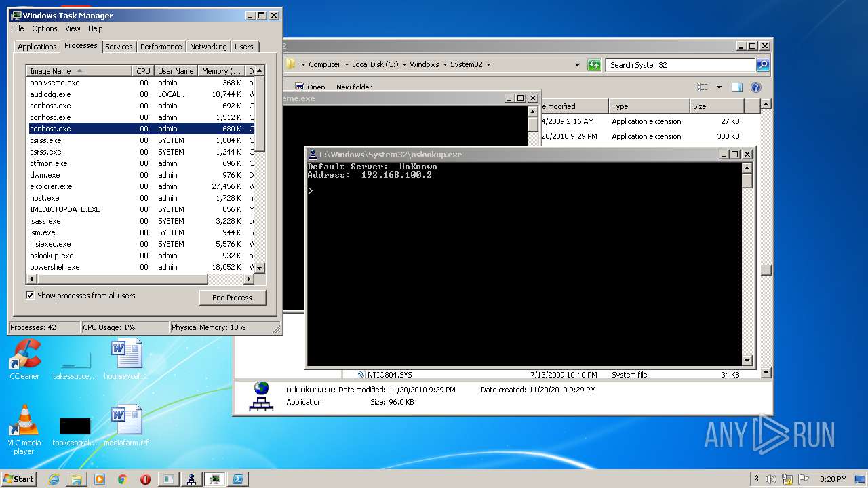868x488 pixels.
Task: Click the process list horizontal scrollbar
Action: 140,279
